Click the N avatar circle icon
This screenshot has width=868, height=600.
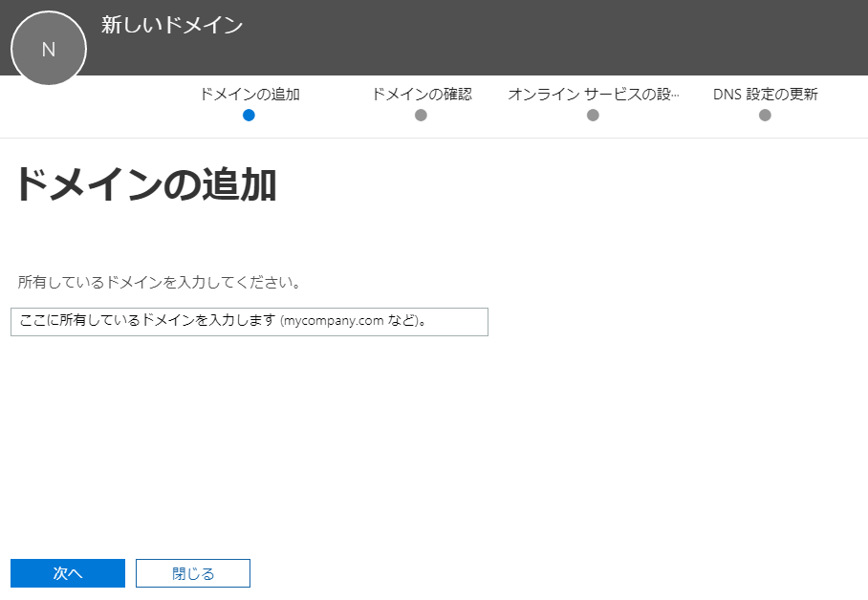pos(49,49)
